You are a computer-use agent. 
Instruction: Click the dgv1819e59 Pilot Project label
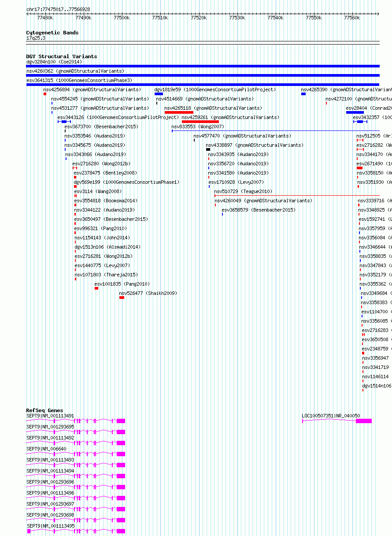[215, 89]
